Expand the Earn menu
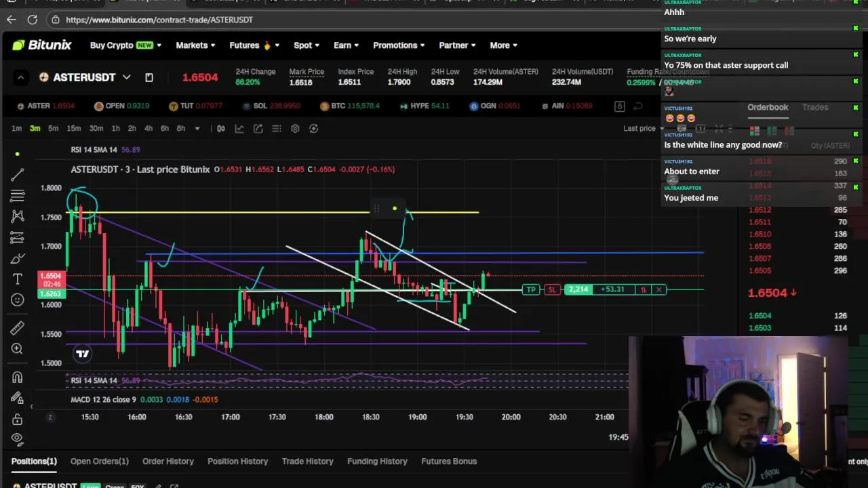The image size is (868, 488). coord(346,45)
